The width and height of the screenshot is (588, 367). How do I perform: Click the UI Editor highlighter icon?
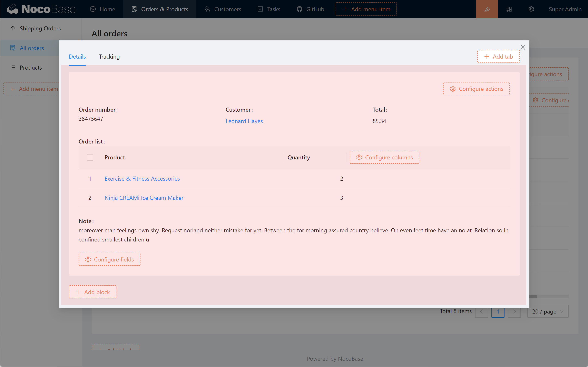[x=487, y=9]
